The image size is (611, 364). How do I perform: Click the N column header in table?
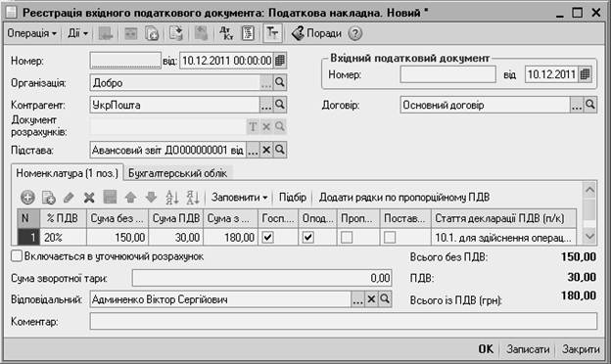(28, 218)
